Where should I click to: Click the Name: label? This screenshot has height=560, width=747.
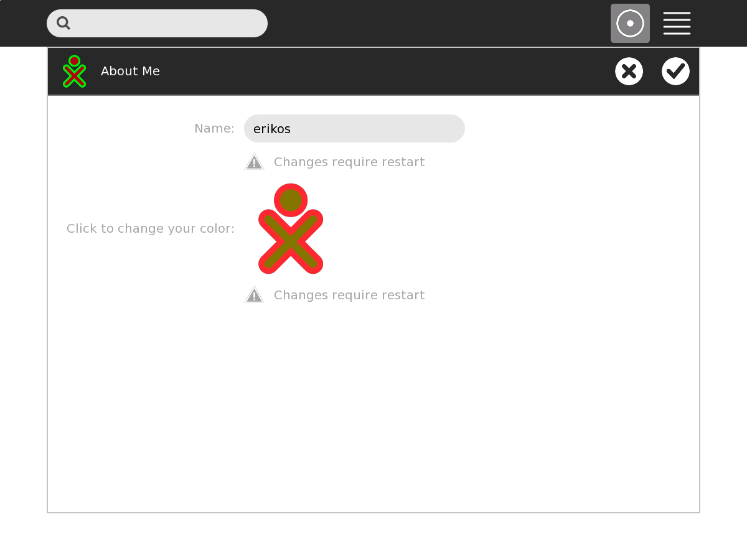pyautogui.click(x=214, y=129)
